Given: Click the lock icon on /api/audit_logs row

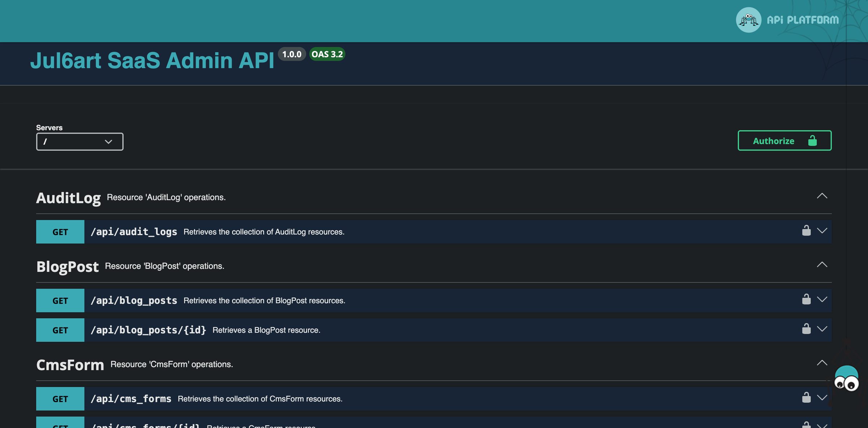Looking at the screenshot, I should (806, 230).
